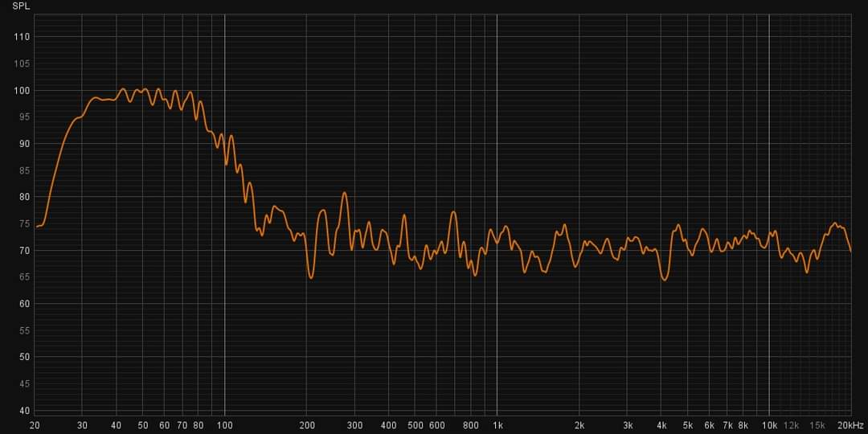Click the curve's sharp dip near 200 Hz
The width and height of the screenshot is (868, 434).
310,277
